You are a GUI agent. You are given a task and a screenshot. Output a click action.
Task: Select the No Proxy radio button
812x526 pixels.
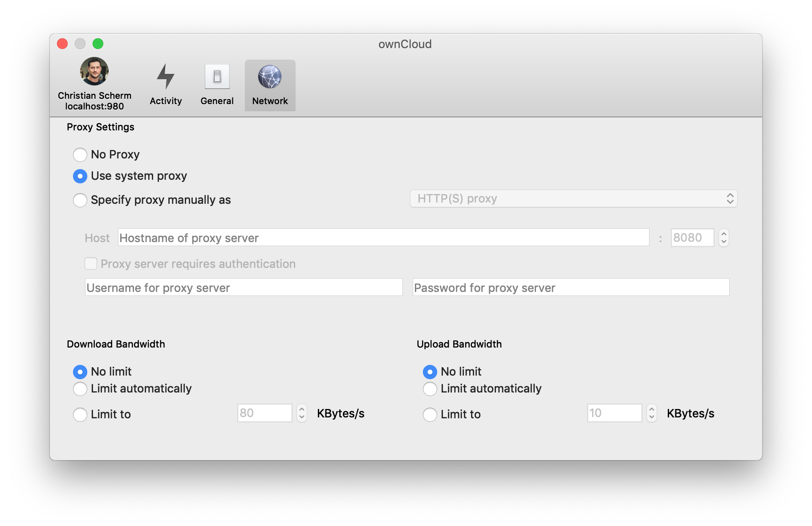pos(80,155)
